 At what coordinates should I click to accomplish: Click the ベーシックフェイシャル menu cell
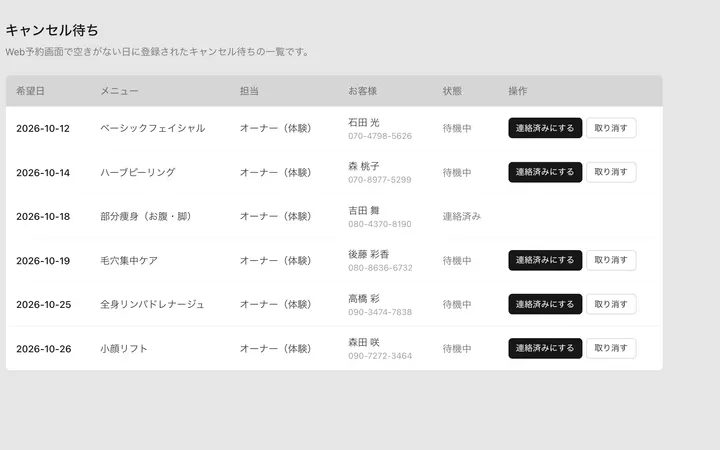(153, 128)
